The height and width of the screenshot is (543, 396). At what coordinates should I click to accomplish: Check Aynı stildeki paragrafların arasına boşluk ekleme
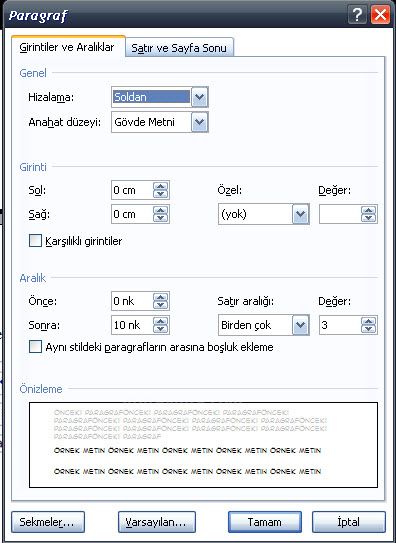35,347
